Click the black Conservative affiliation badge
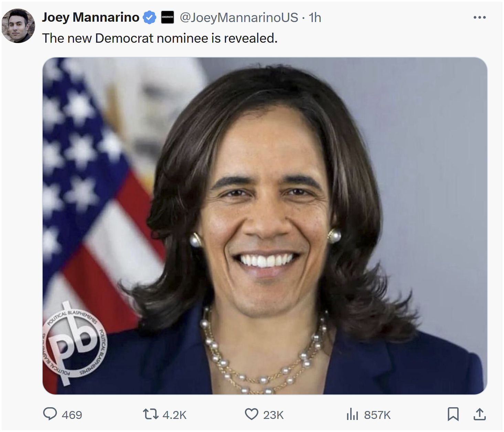Screen dimensions: 504x432 [x=168, y=17]
